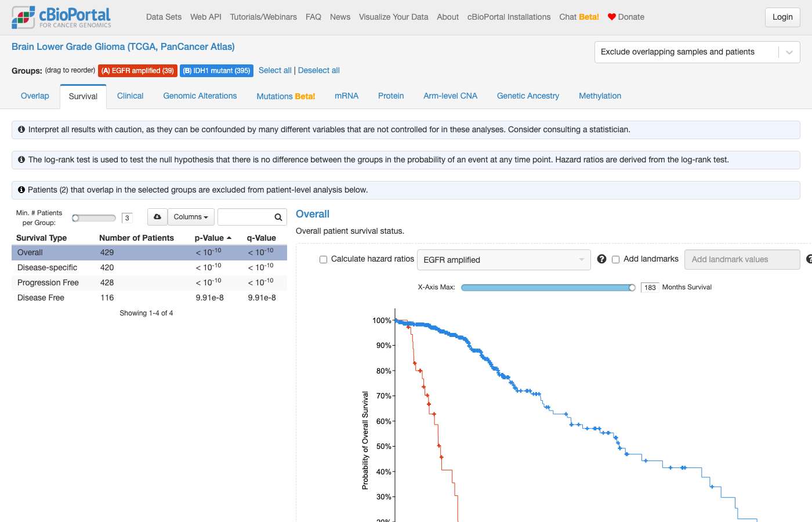The width and height of the screenshot is (812, 522).
Task: Open the overlapping samples exclusion dropdown
Action: coord(697,52)
